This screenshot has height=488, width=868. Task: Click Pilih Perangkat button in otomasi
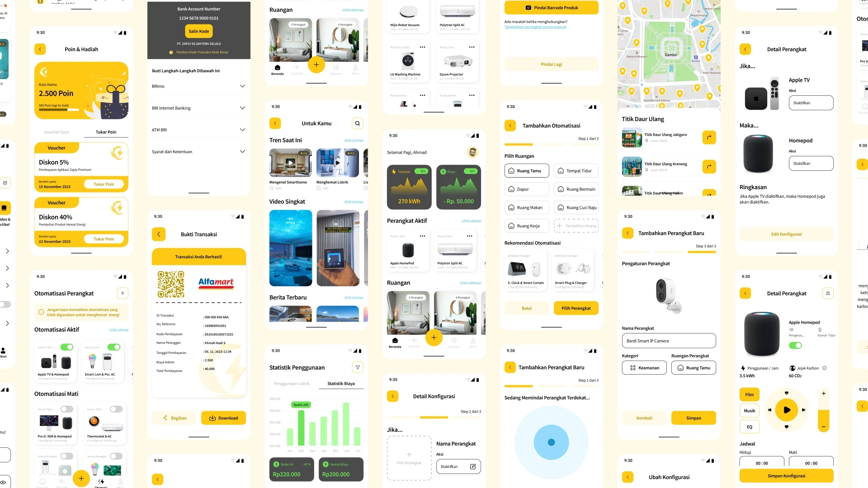pyautogui.click(x=576, y=308)
